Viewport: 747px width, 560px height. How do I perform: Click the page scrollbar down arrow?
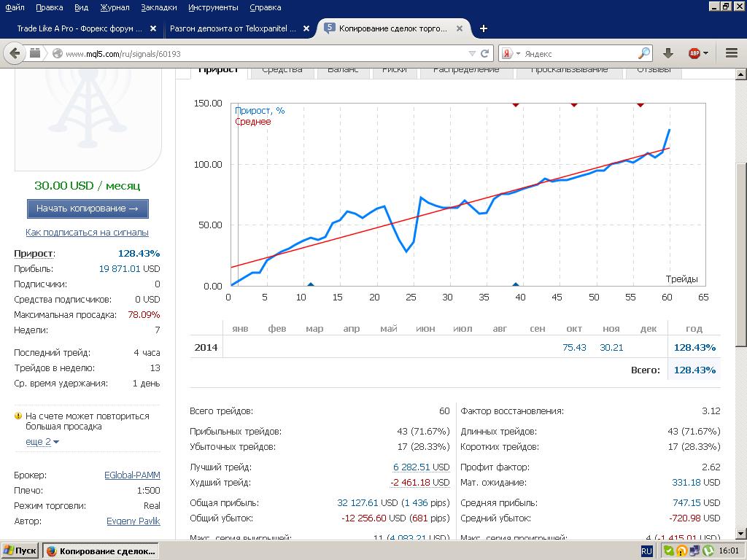(x=741, y=534)
